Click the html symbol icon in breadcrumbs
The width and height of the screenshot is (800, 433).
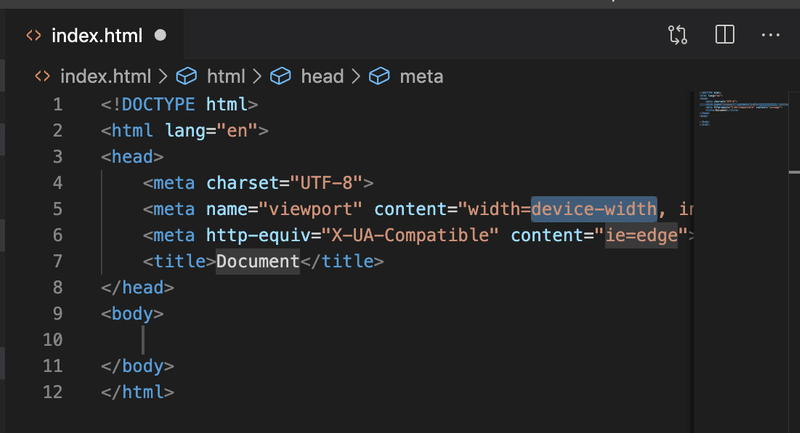[186, 76]
